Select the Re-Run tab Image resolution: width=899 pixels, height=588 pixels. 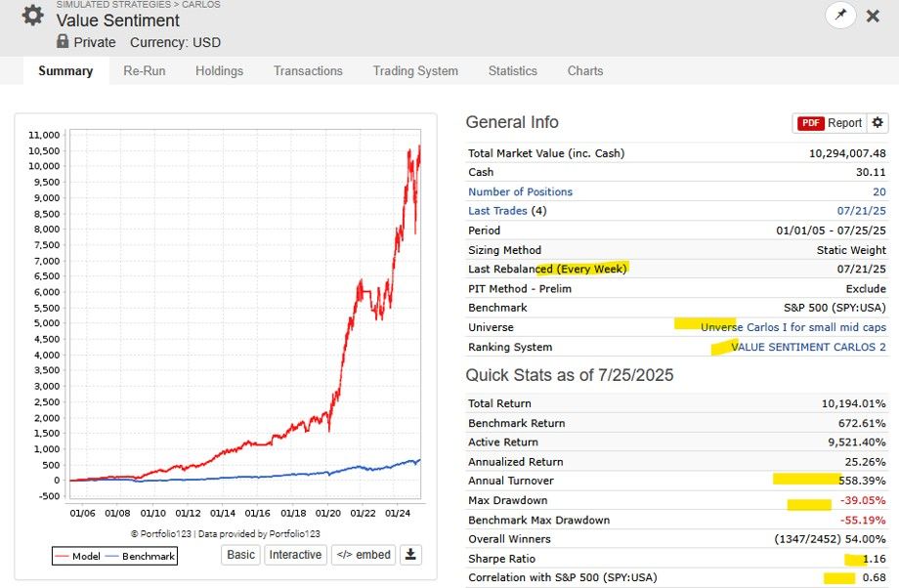click(x=144, y=71)
